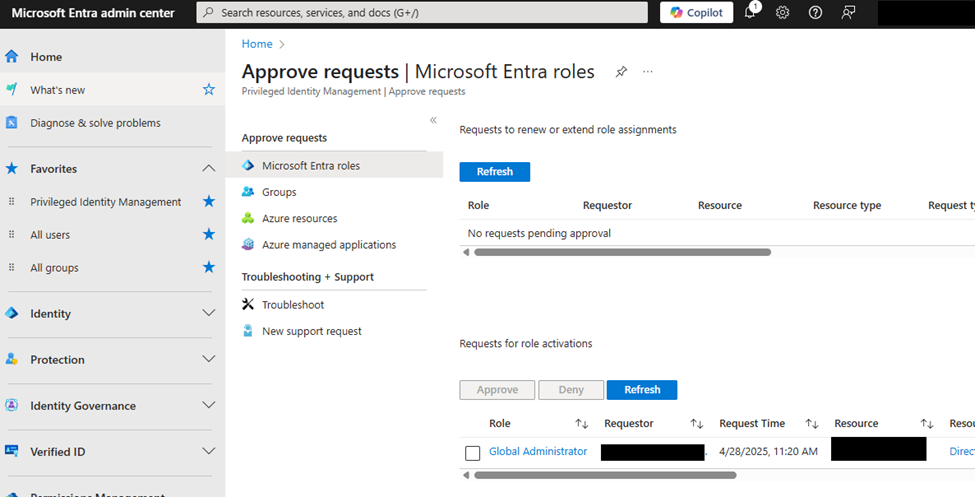Open All groups from favorites
The height and width of the screenshot is (497, 975).
coord(55,267)
